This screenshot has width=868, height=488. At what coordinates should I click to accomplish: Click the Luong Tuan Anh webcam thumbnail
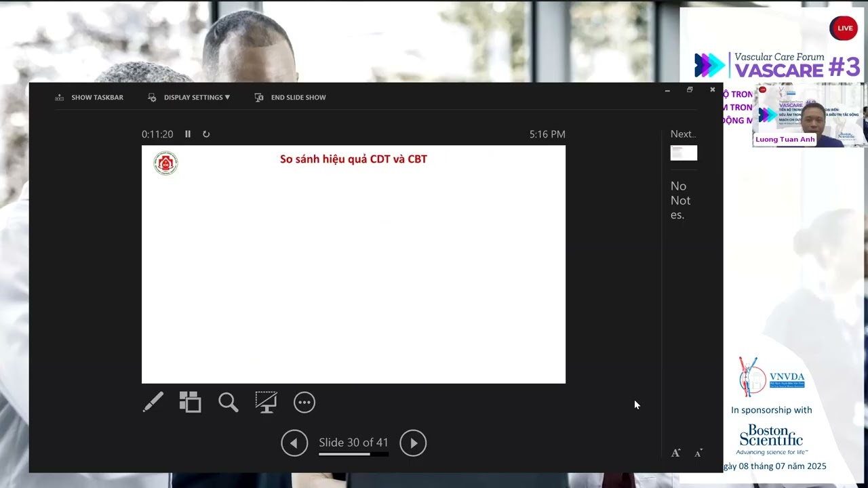808,115
